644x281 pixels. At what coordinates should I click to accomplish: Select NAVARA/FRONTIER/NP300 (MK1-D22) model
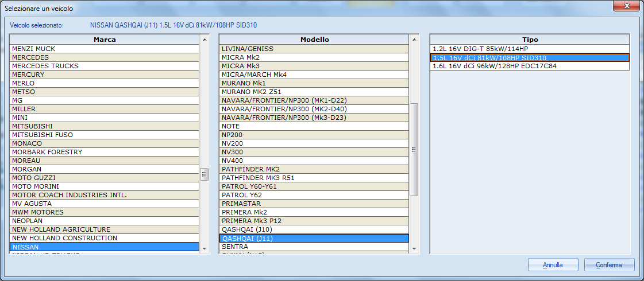point(314,100)
